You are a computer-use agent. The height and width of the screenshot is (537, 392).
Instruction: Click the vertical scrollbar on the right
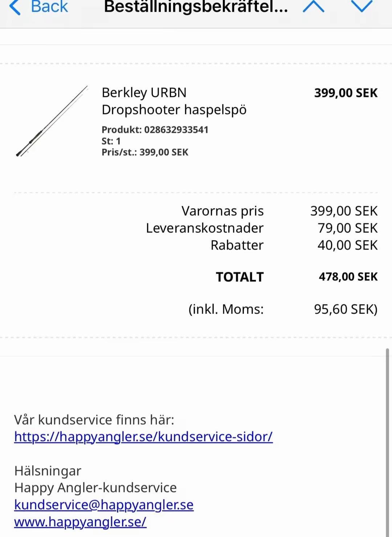point(387,436)
